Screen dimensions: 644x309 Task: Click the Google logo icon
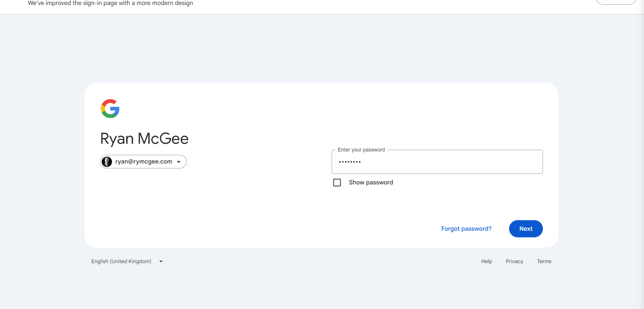click(110, 108)
